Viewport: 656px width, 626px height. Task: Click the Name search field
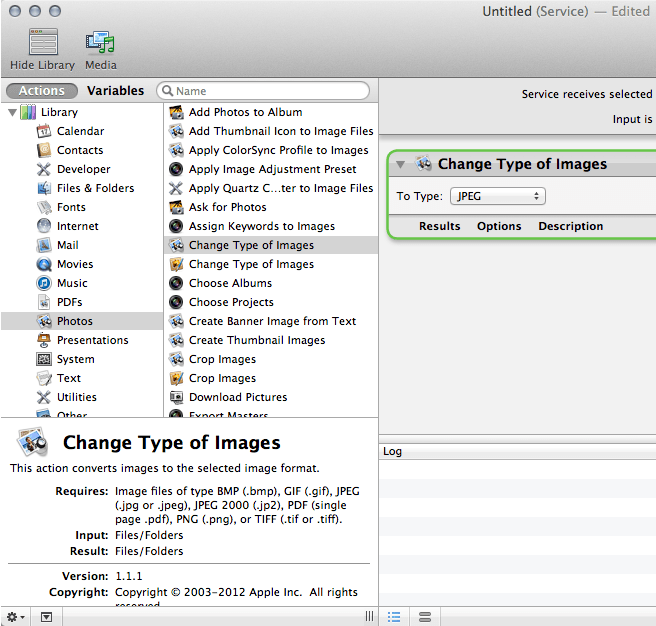(x=263, y=91)
